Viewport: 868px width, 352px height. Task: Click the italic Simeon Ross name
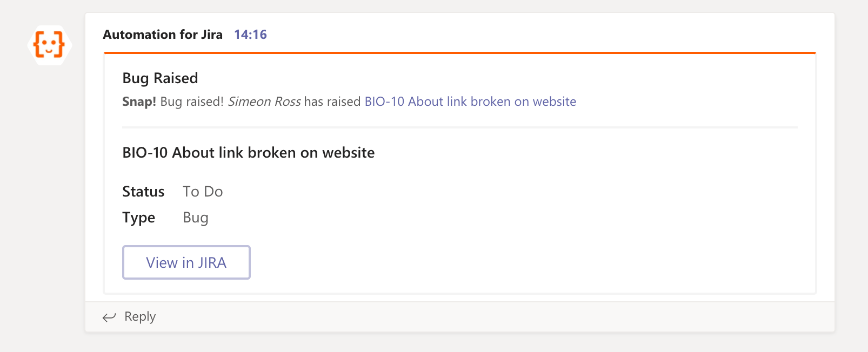264,101
